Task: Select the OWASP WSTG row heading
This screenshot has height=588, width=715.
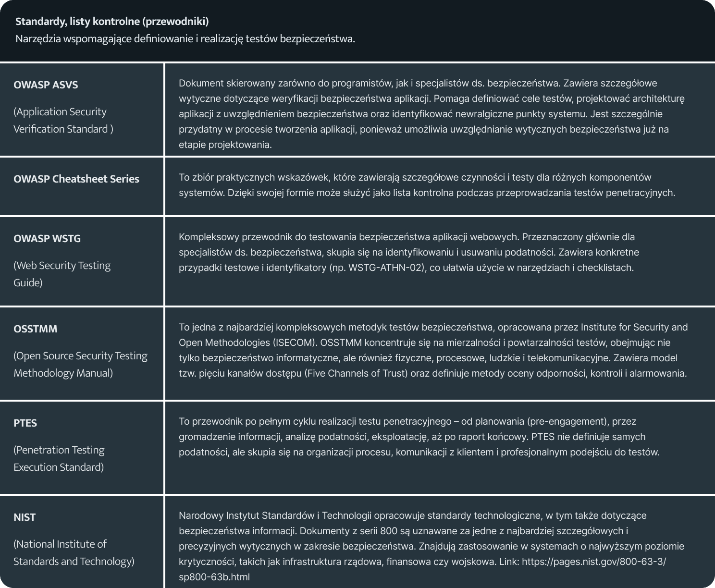Action: point(47,239)
